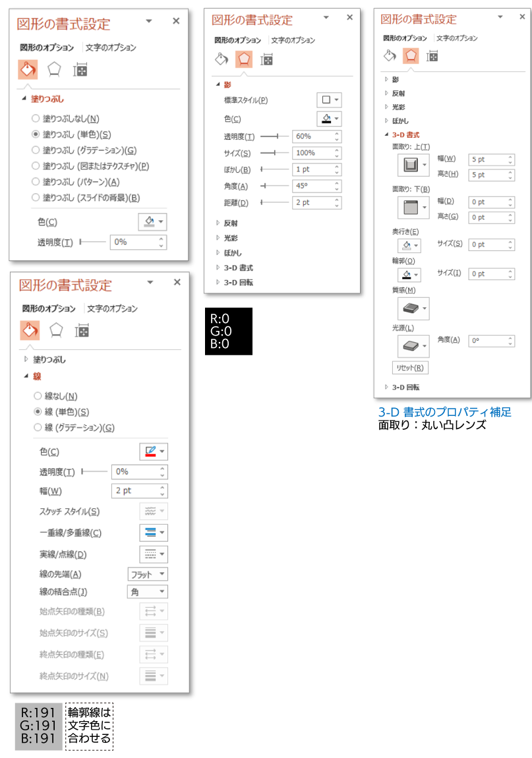Expand 3-D 回転 section in shadow pane
The height and width of the screenshot is (758, 532).
tap(218, 282)
